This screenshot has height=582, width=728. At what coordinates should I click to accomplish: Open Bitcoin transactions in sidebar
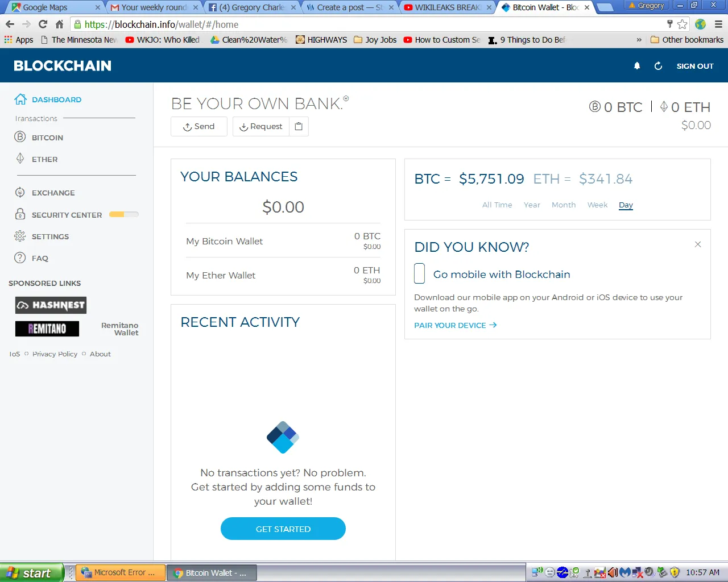click(x=47, y=138)
